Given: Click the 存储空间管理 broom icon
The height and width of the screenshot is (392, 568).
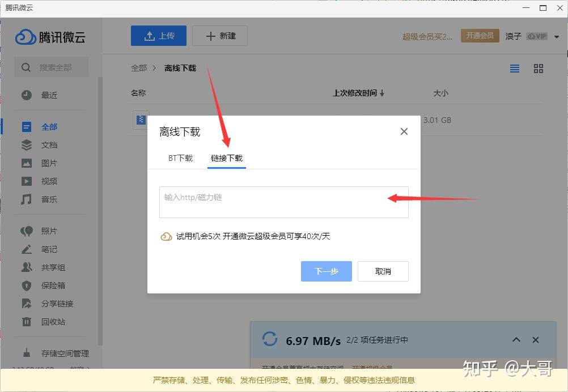Looking at the screenshot, I should (27, 353).
